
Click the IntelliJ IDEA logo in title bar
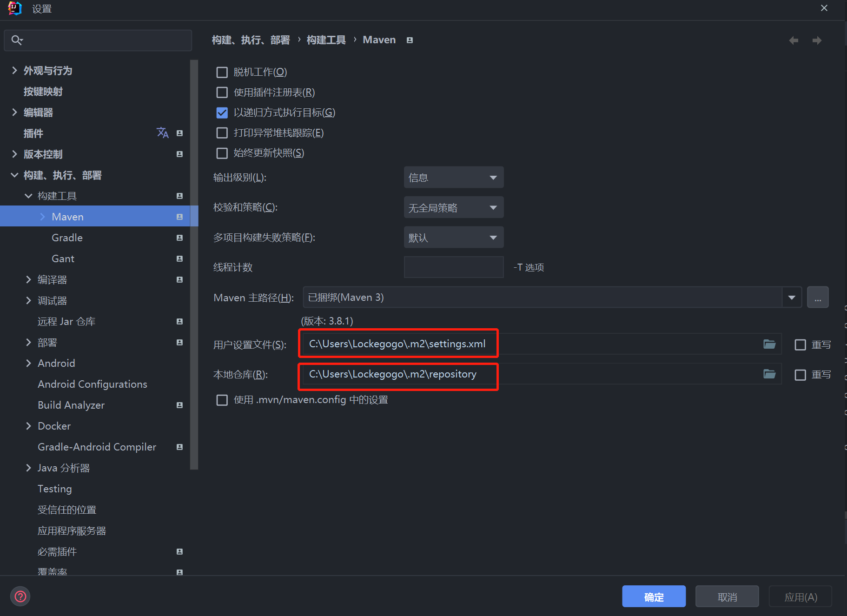15,8
